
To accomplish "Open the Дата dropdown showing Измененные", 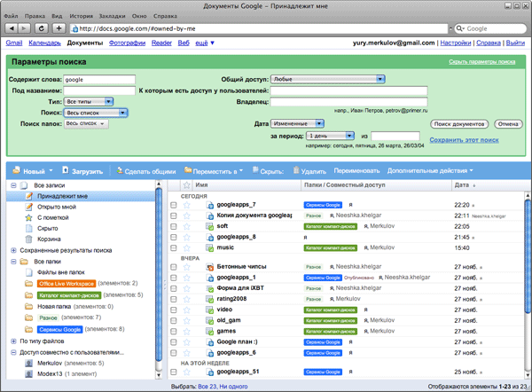I will click(297, 123).
